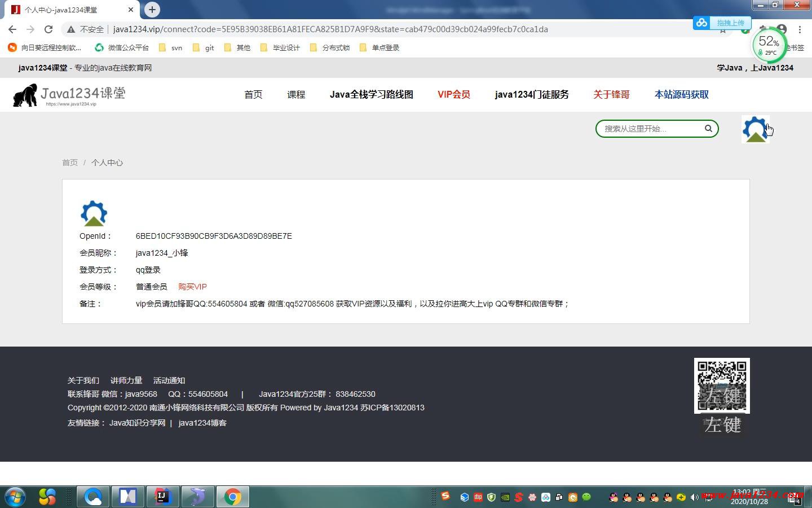The width and height of the screenshot is (812, 508).
Task: Click the green WeChat tray icon
Action: click(x=586, y=497)
